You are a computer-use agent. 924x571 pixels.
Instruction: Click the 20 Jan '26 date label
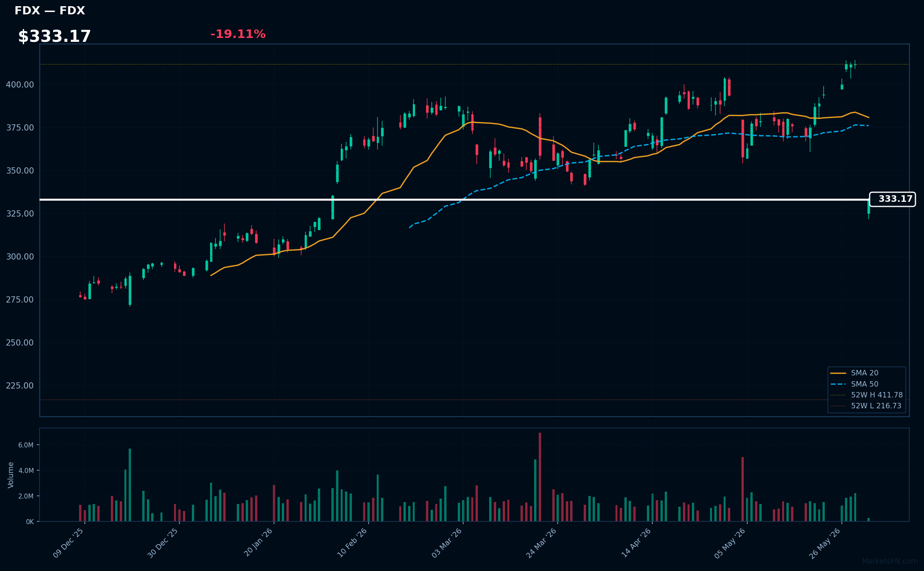258,542
